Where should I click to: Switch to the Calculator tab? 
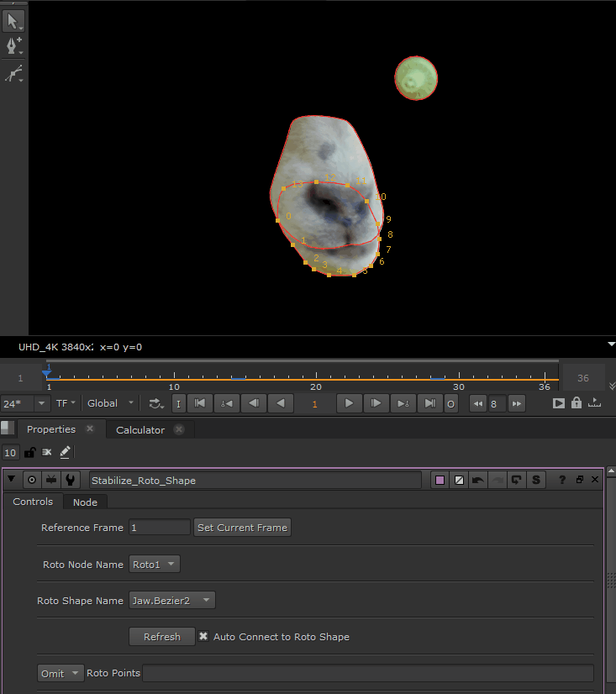coord(140,429)
